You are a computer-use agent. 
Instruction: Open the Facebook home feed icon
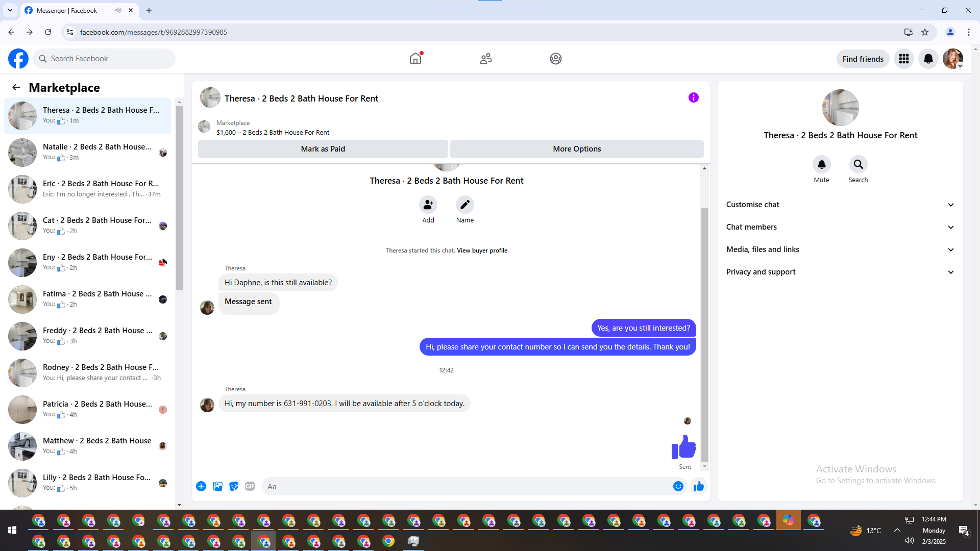click(x=415, y=59)
